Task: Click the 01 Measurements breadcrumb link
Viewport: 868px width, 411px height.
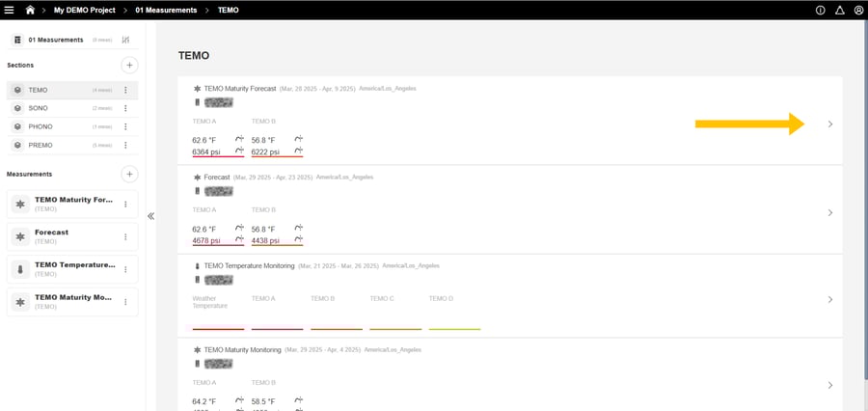Action: point(166,10)
